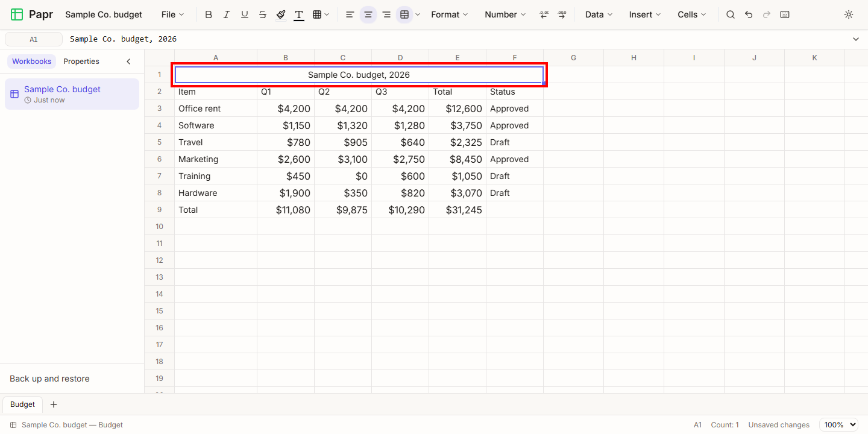
Task: Undo the last action
Action: (x=749, y=14)
